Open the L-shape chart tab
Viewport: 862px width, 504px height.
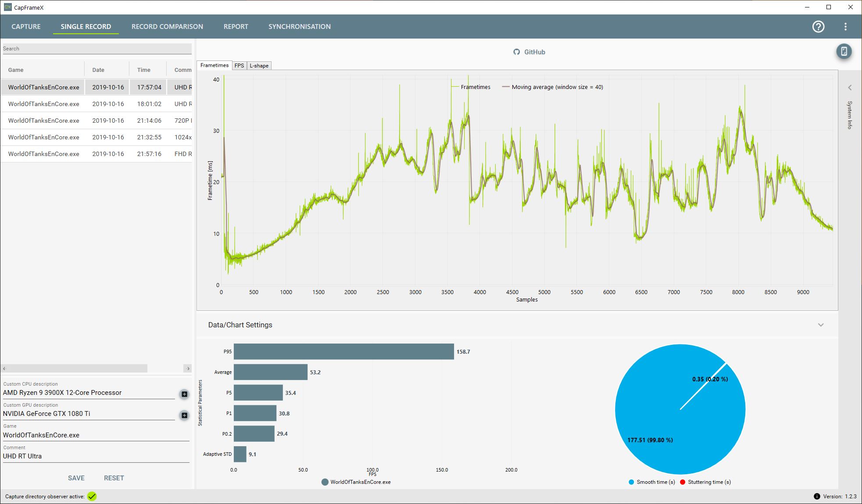pos(259,66)
